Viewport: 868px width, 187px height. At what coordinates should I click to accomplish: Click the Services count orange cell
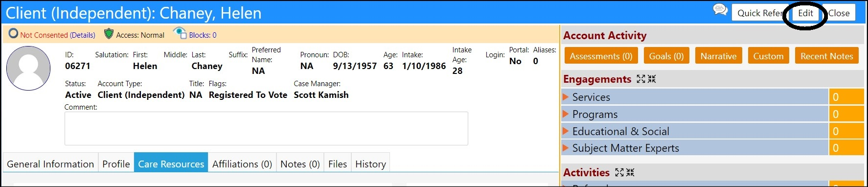pyautogui.click(x=846, y=97)
